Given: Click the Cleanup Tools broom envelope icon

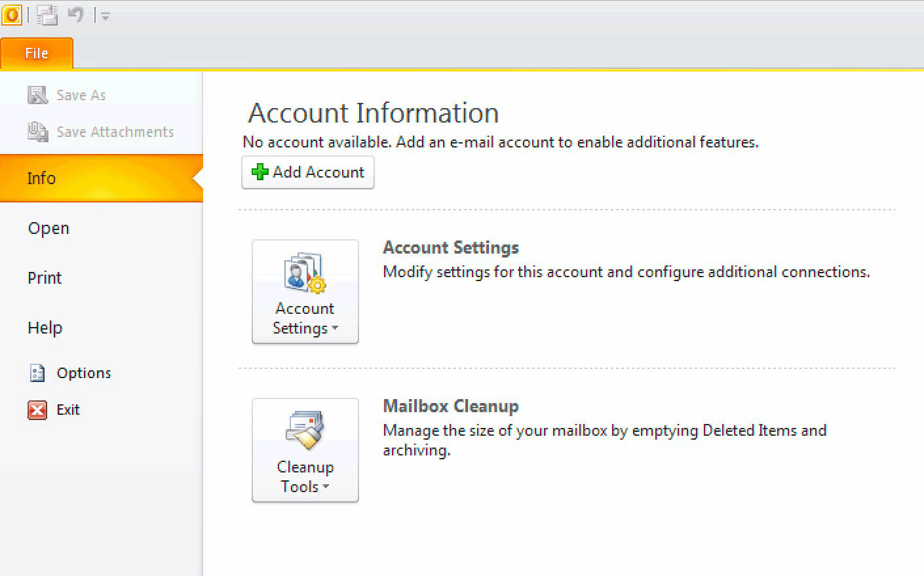Looking at the screenshot, I should tap(305, 431).
